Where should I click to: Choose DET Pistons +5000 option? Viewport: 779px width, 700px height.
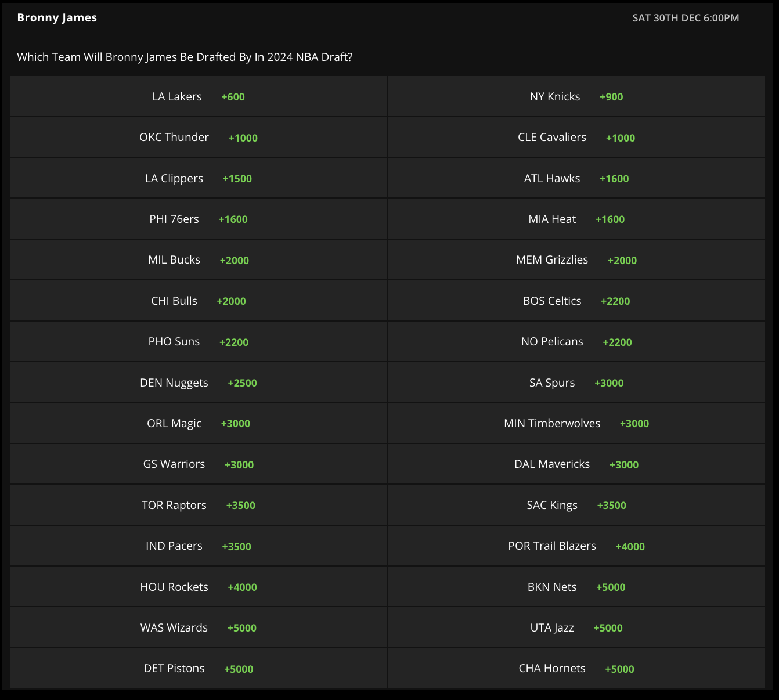(x=199, y=669)
